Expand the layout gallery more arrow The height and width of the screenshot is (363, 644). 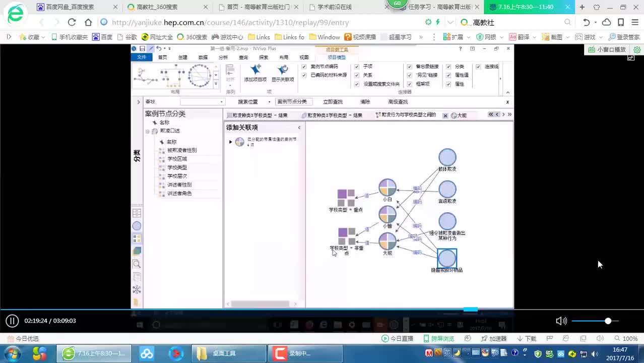pyautogui.click(x=216, y=85)
